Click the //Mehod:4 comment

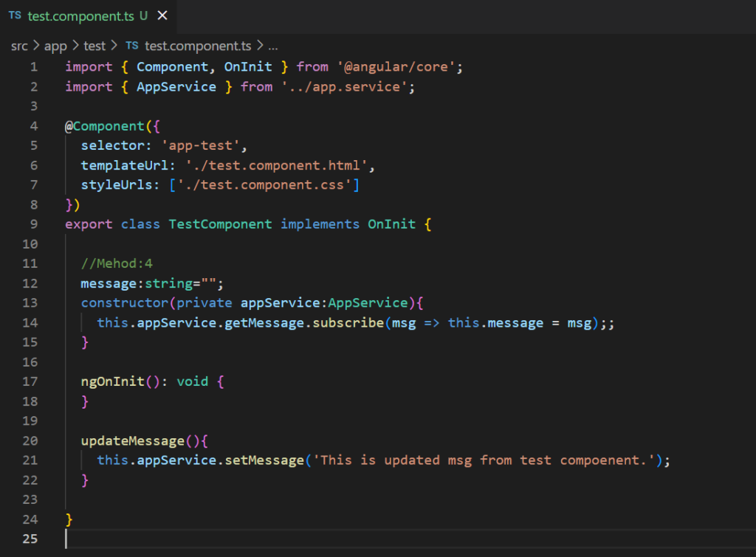tap(117, 263)
